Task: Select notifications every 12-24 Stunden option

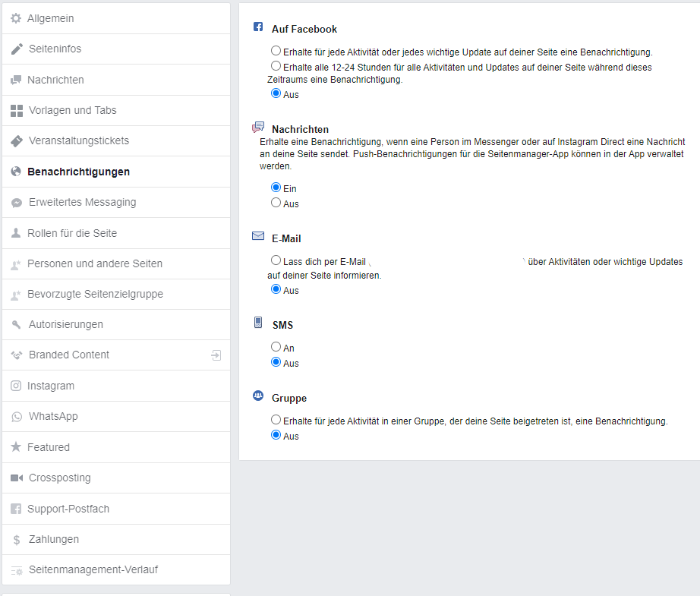Action: click(276, 65)
